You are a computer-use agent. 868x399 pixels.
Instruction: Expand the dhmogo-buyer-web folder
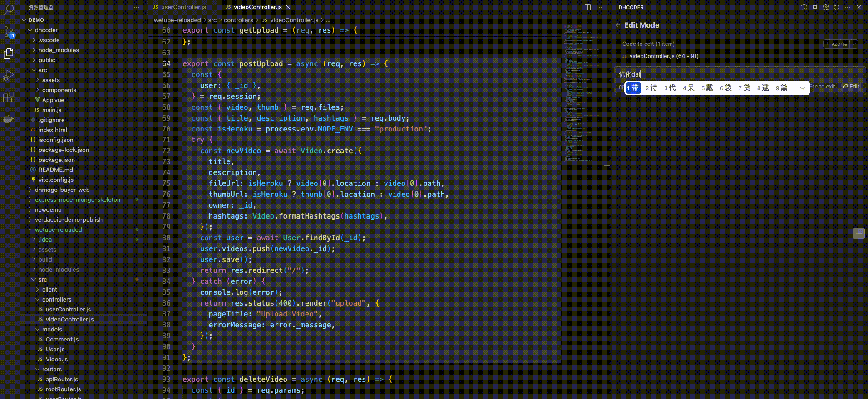point(30,190)
